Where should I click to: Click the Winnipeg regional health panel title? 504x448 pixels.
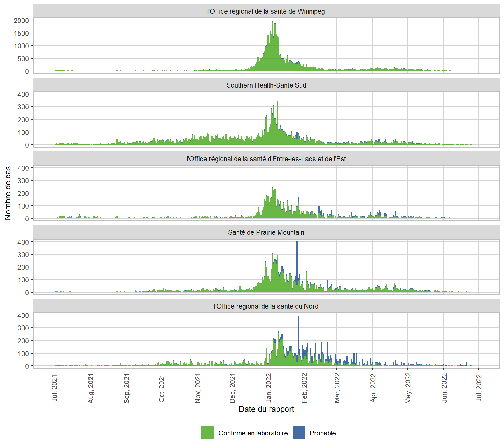tap(266, 11)
